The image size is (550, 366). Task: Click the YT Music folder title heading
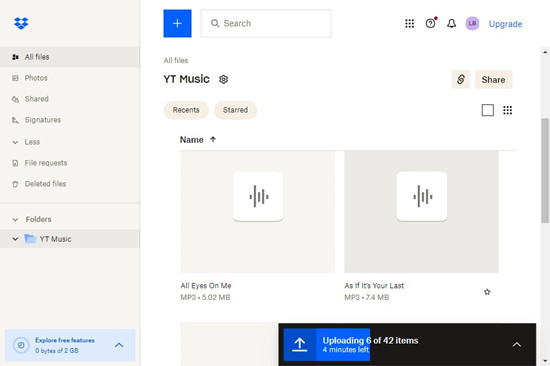(x=187, y=79)
